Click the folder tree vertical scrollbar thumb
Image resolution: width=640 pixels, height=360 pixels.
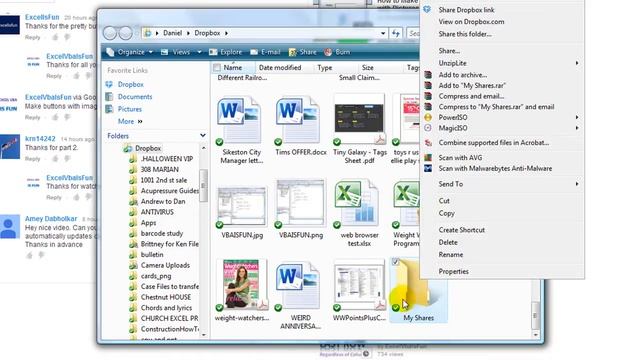tap(203, 186)
